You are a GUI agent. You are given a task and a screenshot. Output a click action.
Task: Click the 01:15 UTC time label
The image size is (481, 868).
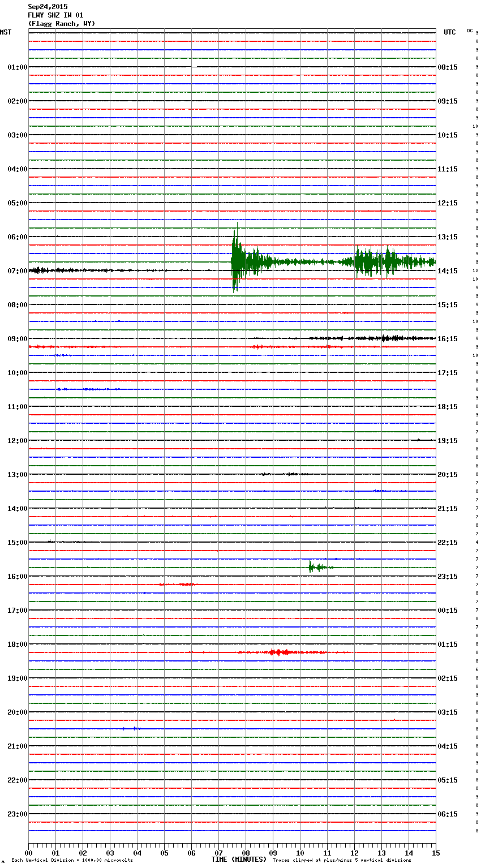tap(448, 644)
